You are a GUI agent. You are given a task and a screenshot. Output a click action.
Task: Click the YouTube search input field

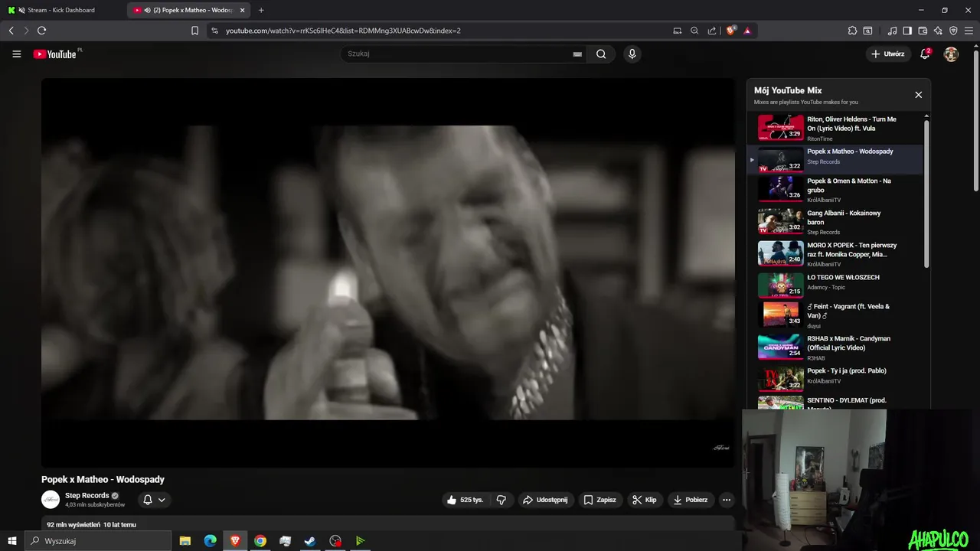[458, 54]
